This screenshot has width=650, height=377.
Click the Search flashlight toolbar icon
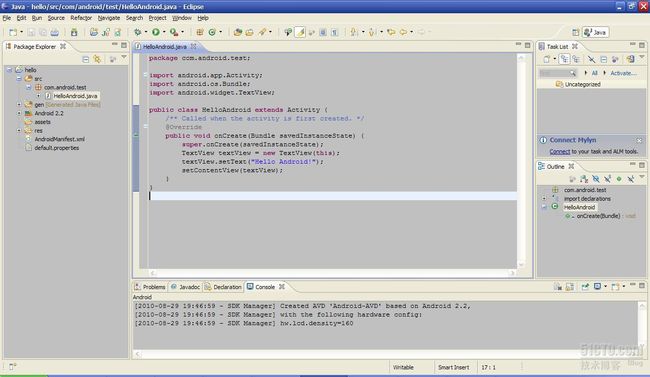tap(262, 32)
